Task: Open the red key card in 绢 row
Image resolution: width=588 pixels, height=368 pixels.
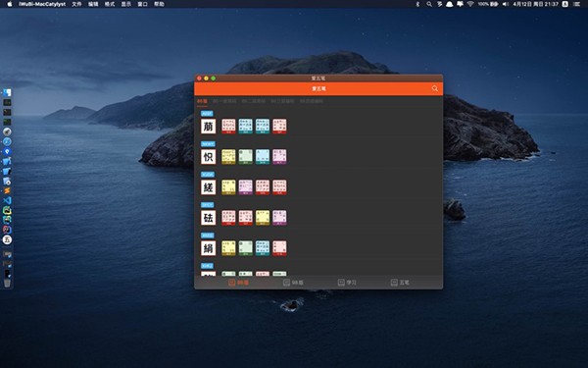Action: click(x=279, y=248)
